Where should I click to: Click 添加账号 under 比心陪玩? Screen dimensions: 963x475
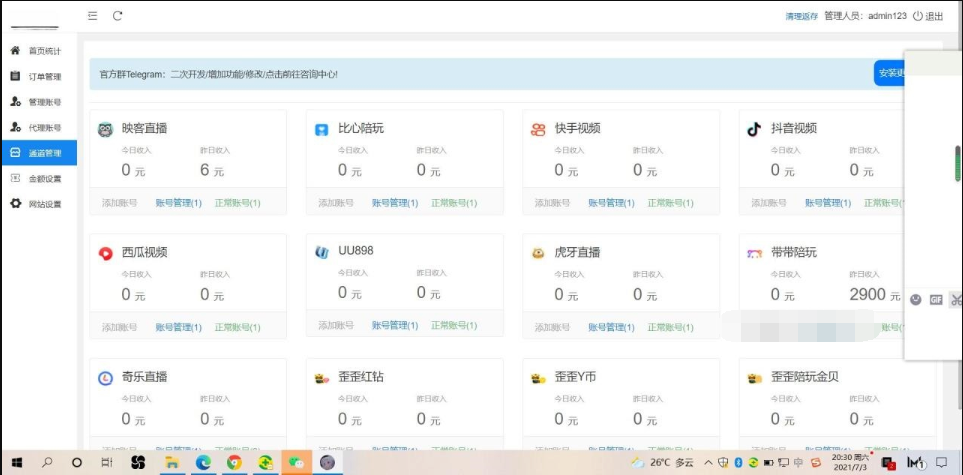(336, 203)
